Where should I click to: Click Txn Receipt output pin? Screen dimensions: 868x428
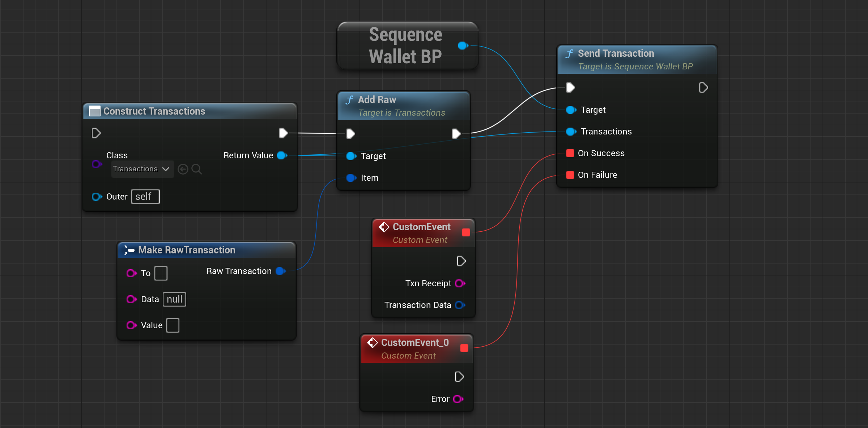[460, 283]
